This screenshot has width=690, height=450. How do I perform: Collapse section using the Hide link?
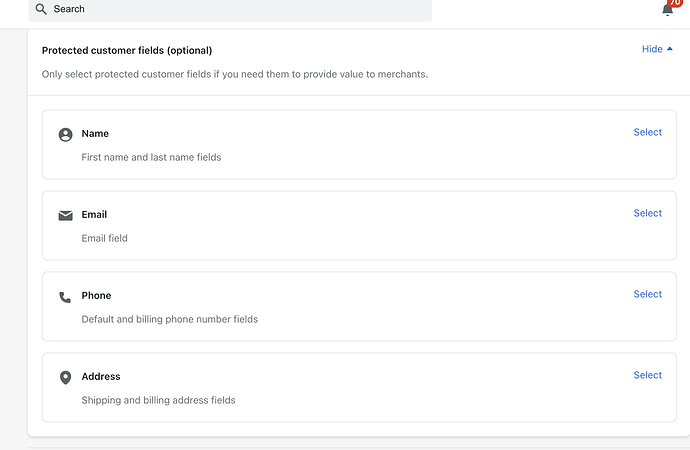point(652,49)
